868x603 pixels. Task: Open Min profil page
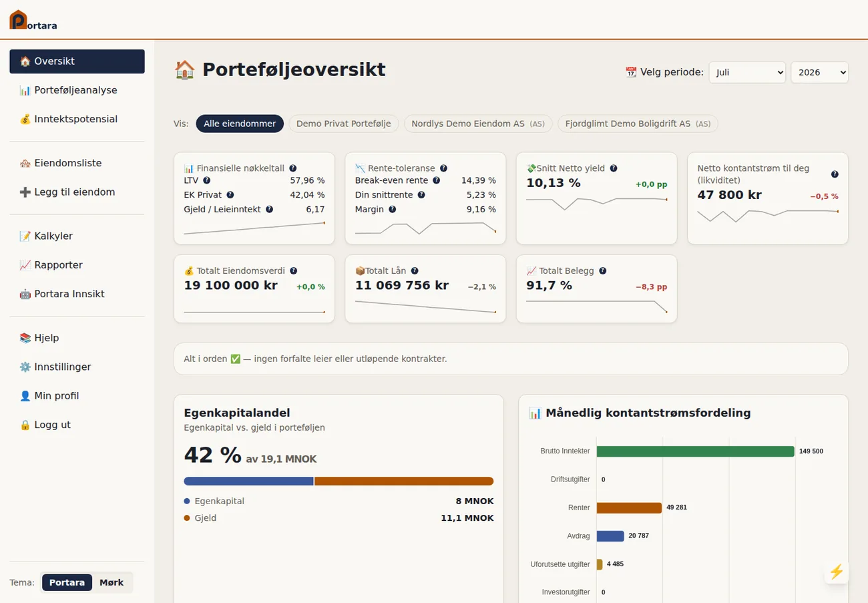[x=77, y=396]
